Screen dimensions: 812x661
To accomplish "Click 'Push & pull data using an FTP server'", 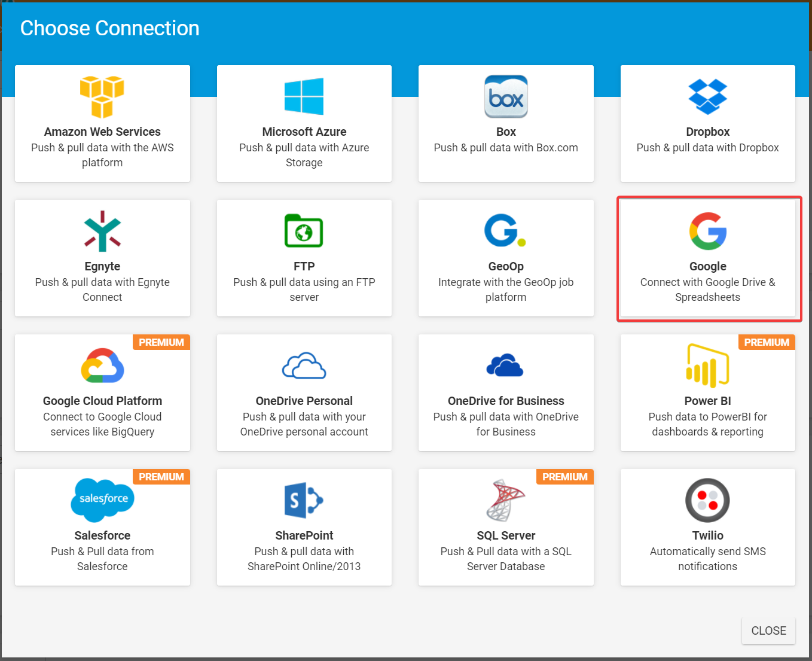I will coord(304,290).
